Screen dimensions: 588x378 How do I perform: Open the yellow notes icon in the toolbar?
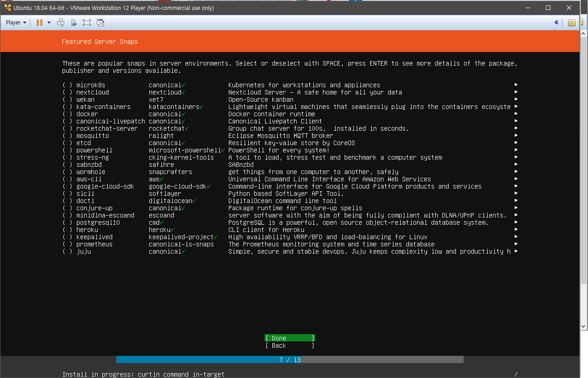pyautogui.click(x=572, y=23)
